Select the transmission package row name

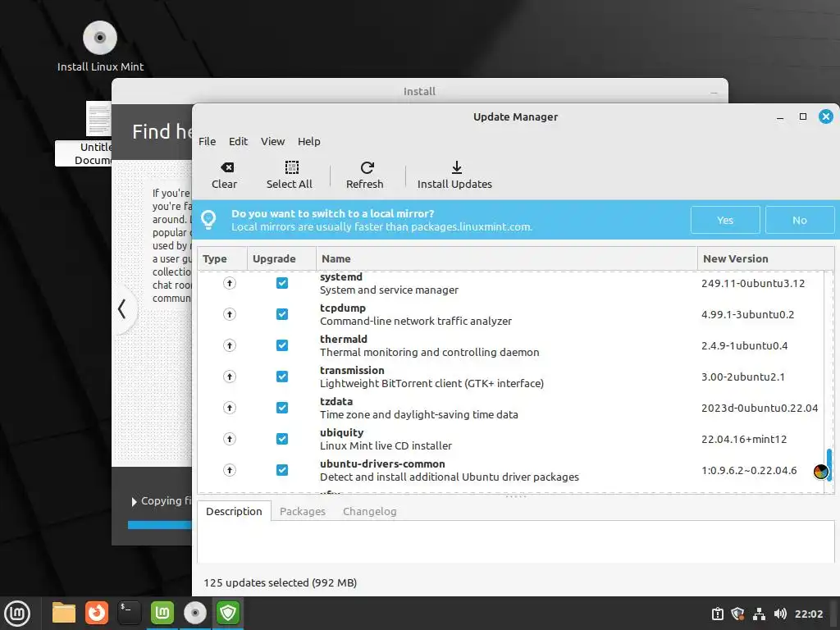tap(352, 370)
